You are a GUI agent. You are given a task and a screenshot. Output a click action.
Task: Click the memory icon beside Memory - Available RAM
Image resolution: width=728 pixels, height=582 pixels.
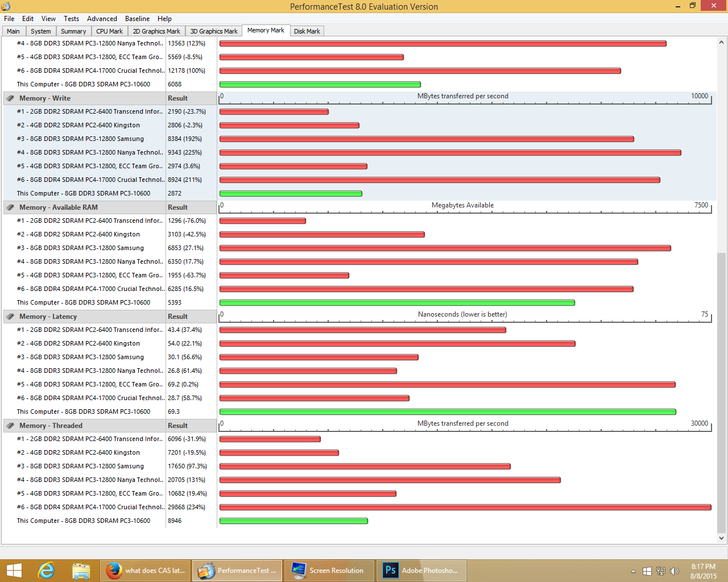point(10,207)
